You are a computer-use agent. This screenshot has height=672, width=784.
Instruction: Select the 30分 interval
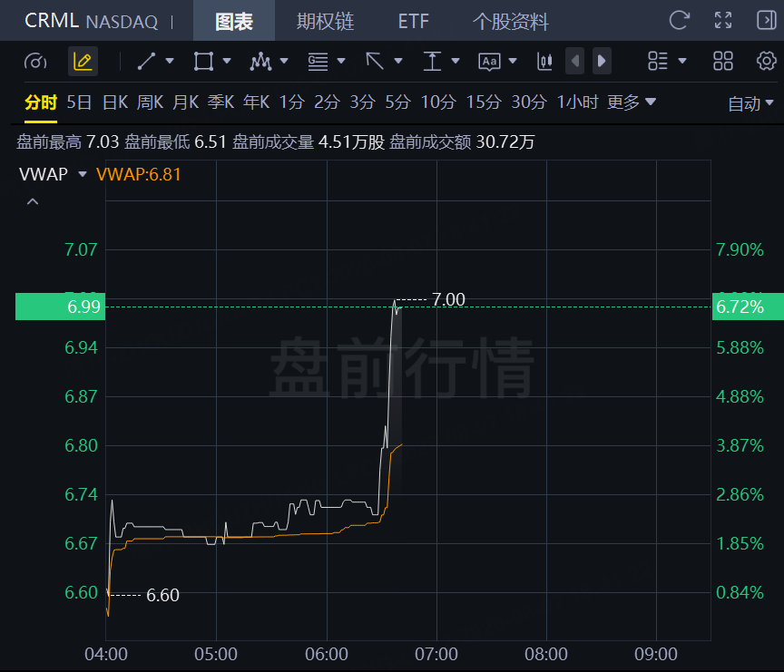tap(529, 102)
